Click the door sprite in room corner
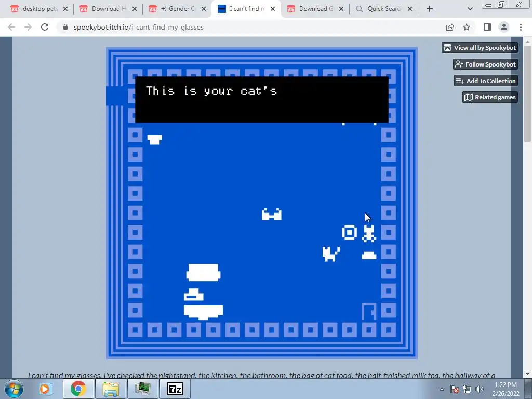 click(369, 312)
